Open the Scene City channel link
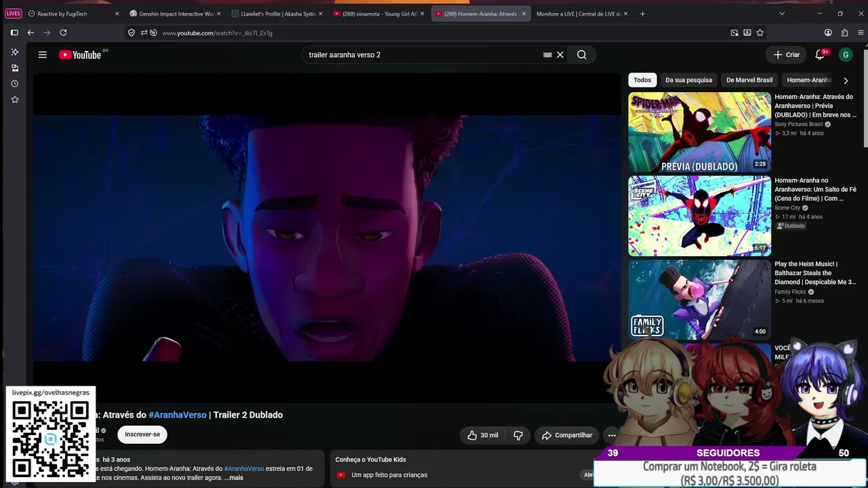The width and height of the screenshot is (868, 488). [787, 208]
